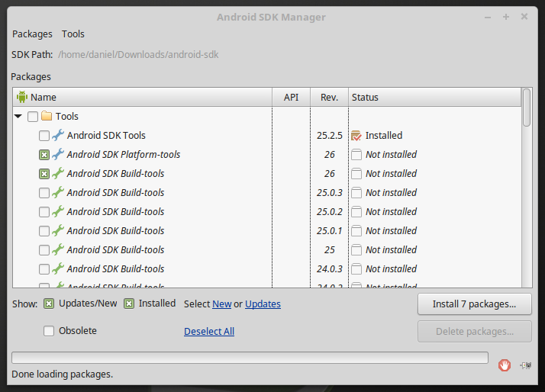545x392 pixels.
Task: Collapse the Tools tree group
Action: (x=18, y=117)
